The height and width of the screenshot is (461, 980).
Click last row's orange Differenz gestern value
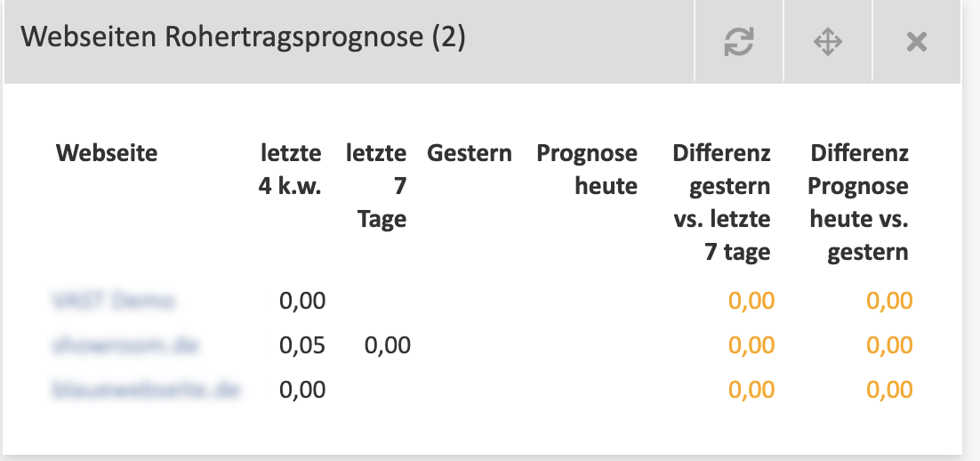pyautogui.click(x=751, y=390)
